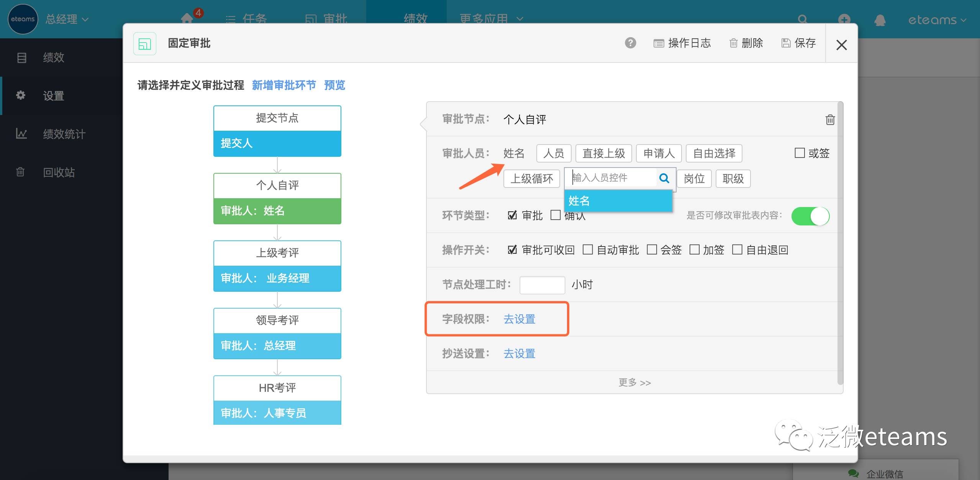Click the 节点处理工时 hours input field

542,285
